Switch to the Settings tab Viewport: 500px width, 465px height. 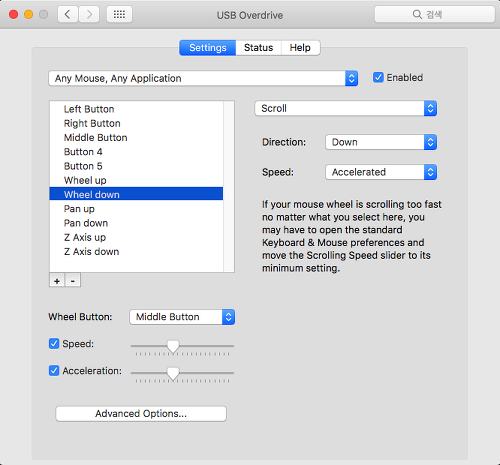208,48
